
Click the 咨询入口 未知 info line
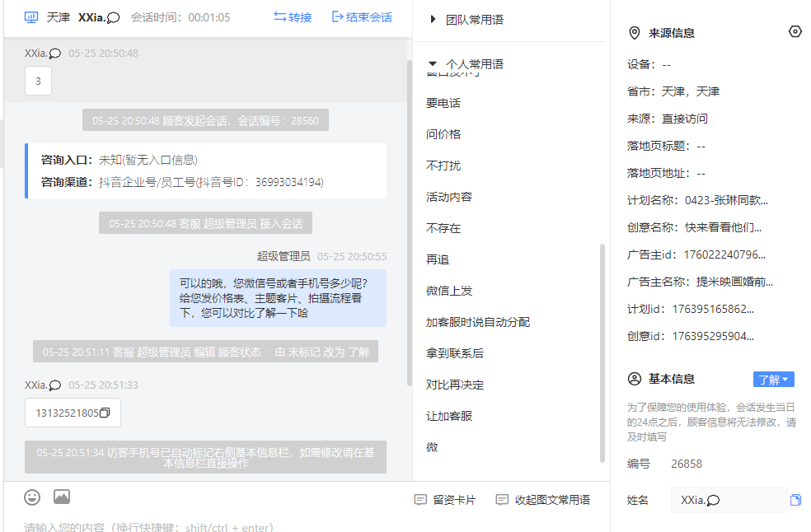pyautogui.click(x=120, y=161)
